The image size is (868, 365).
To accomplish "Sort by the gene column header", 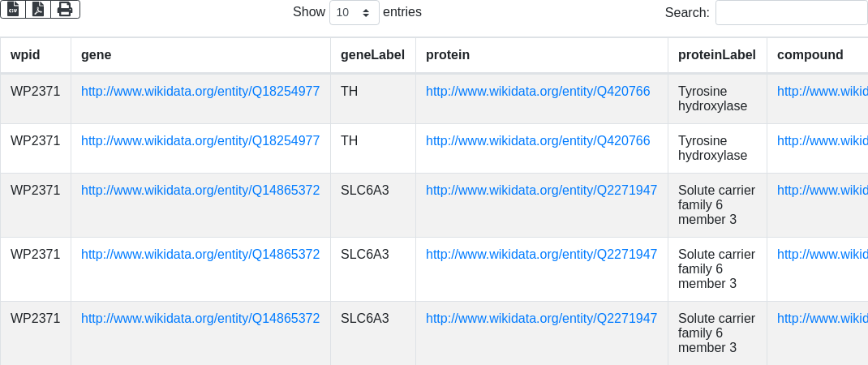I will pos(97,55).
